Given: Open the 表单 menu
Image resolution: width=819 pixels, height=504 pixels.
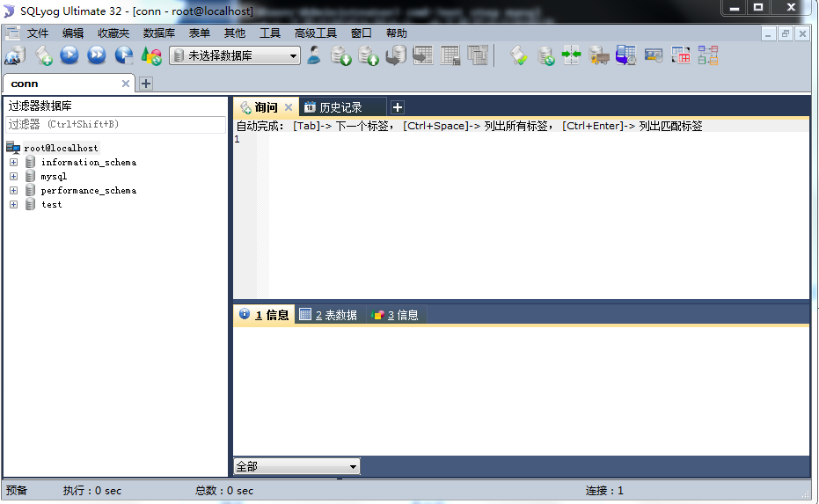Looking at the screenshot, I should point(199,33).
